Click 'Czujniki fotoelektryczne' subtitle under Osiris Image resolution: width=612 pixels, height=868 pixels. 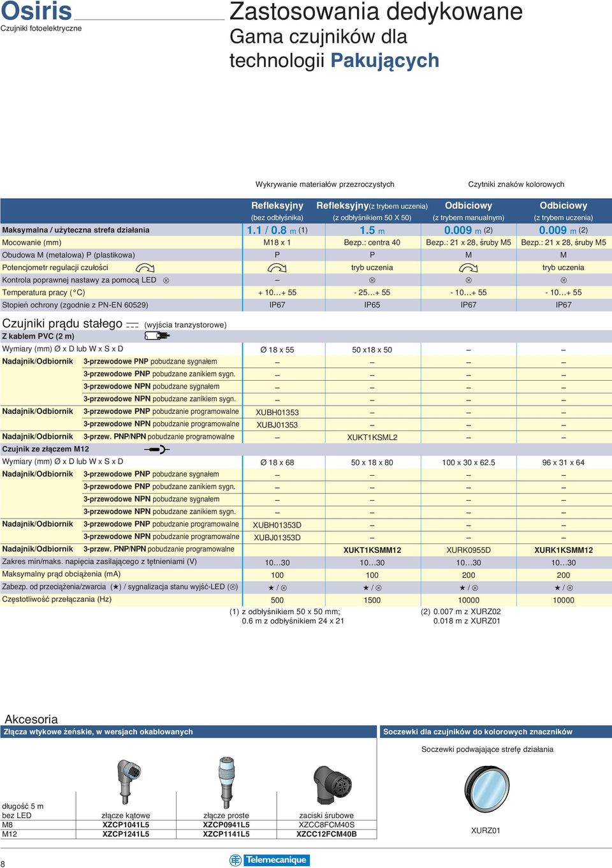[41, 29]
